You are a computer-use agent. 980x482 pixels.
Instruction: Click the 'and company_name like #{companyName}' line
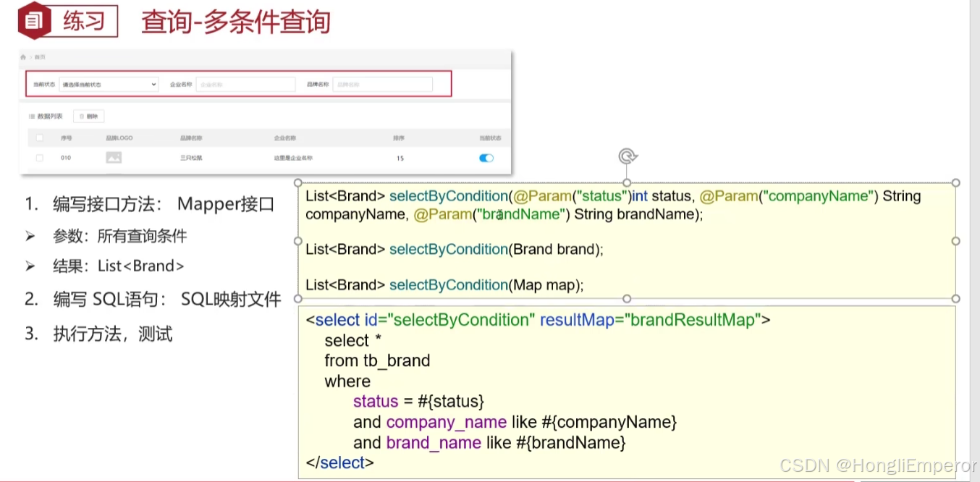(515, 421)
